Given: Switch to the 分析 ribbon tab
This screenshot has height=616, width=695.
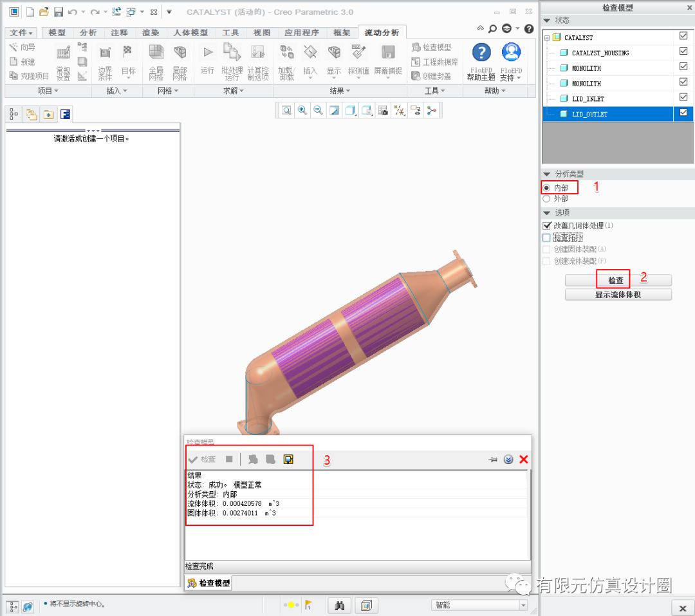Looking at the screenshot, I should tap(88, 33).
